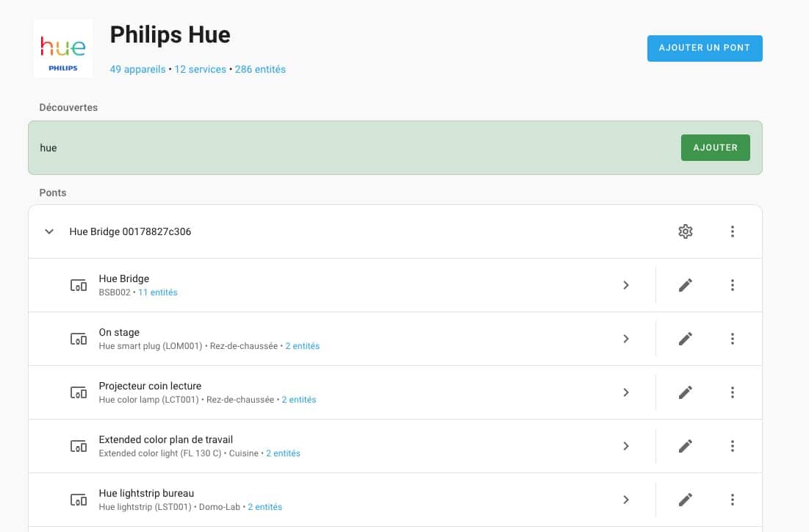Screen dimensions: 809x532
Task: Click the Ponts section heading
Action: (53, 193)
